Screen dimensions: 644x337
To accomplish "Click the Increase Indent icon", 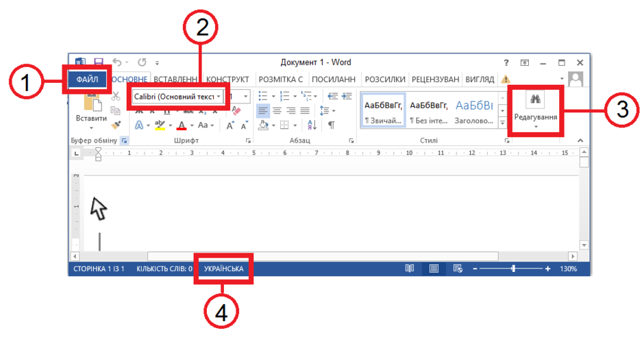I will pos(347,96).
